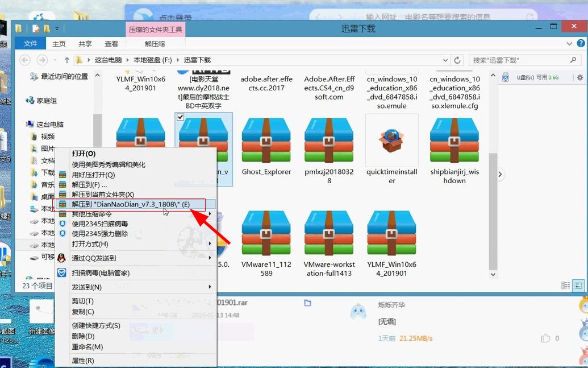The height and width of the screenshot is (368, 588).
Task: Click the refresh icon beside the address bar
Action: 458,59
